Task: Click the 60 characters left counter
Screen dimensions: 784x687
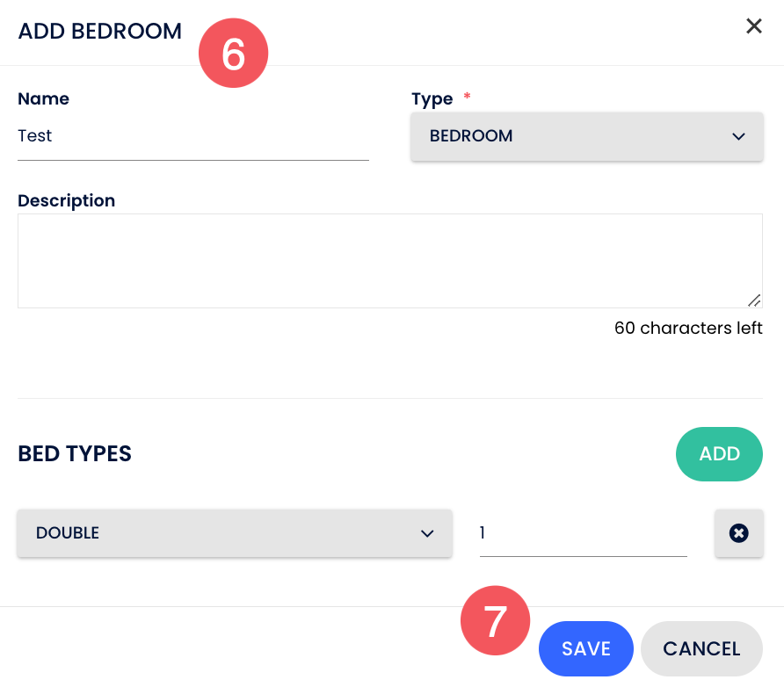Action: (688, 329)
